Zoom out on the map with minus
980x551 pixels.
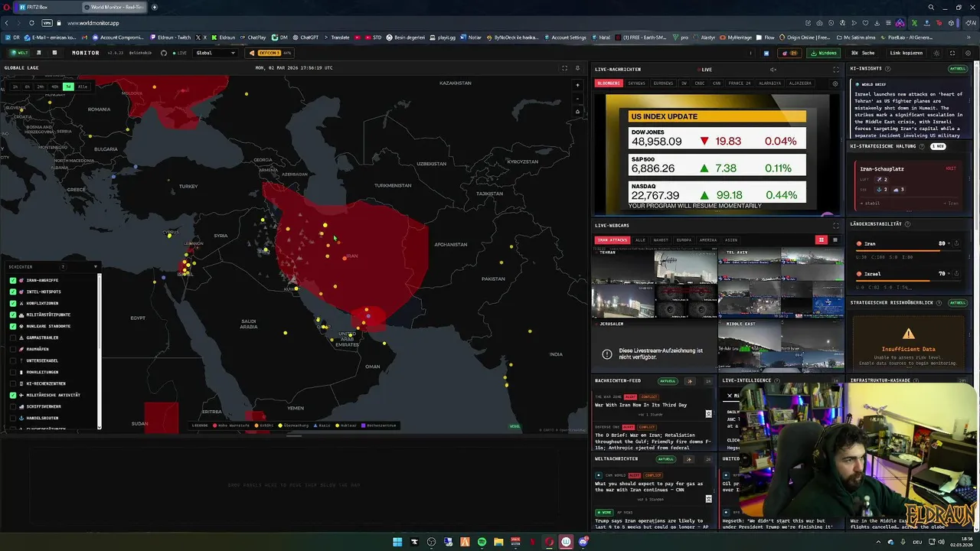click(577, 97)
